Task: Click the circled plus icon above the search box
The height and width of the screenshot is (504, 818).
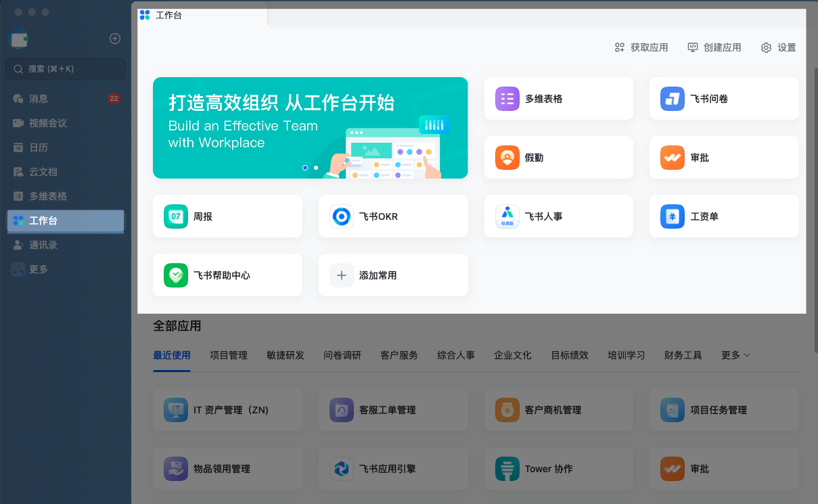Action: coord(115,39)
